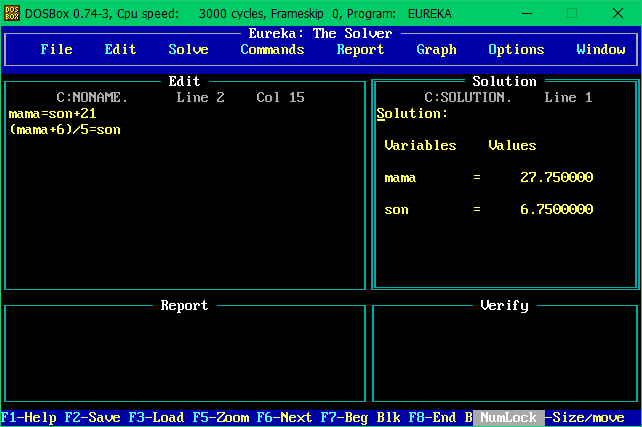Click F3-Load in the status bar
The image size is (642, 427).
click(156, 418)
